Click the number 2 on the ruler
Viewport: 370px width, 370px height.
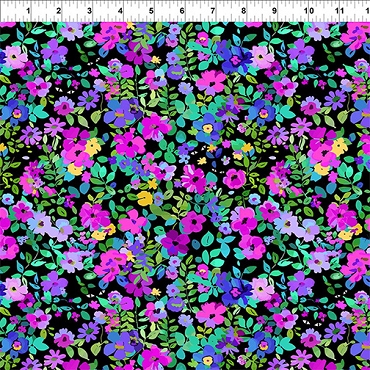[x=59, y=11]
